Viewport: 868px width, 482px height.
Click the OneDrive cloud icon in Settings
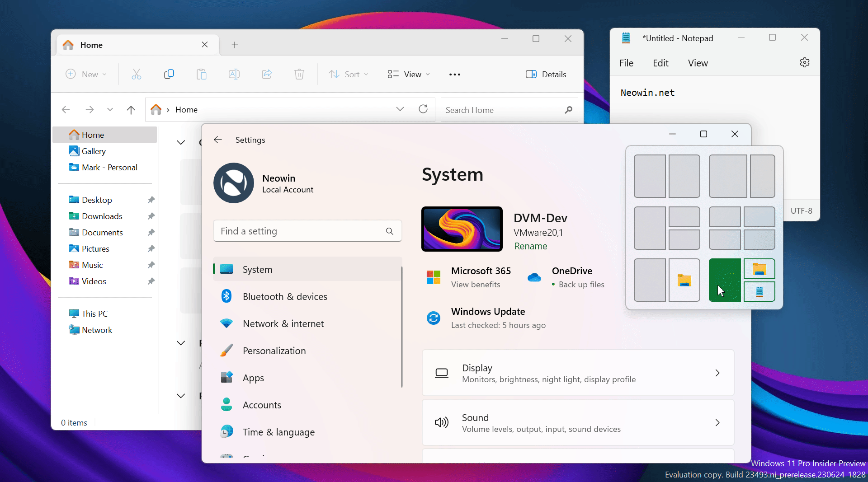(x=534, y=277)
